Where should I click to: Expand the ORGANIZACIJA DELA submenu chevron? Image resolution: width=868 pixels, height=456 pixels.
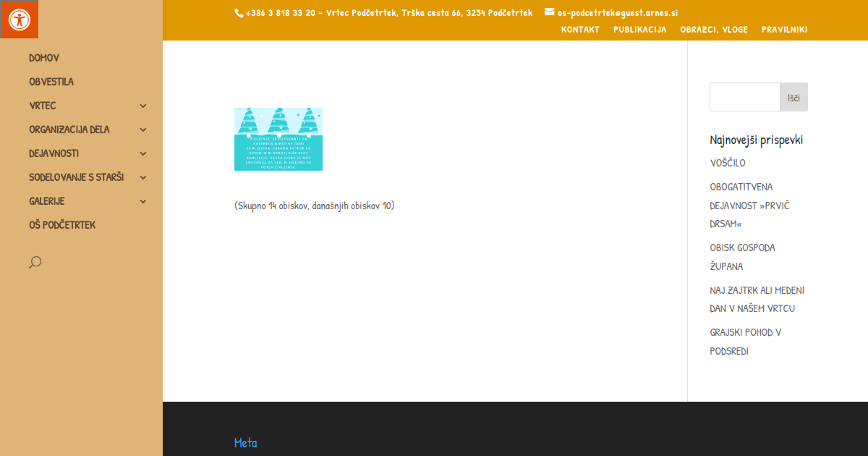[142, 130]
